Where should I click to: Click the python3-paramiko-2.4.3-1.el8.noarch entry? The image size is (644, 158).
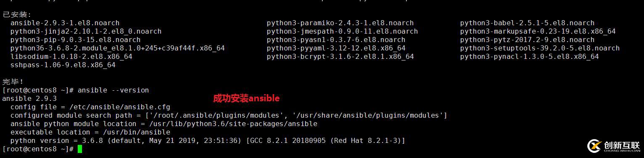[x=340, y=23]
